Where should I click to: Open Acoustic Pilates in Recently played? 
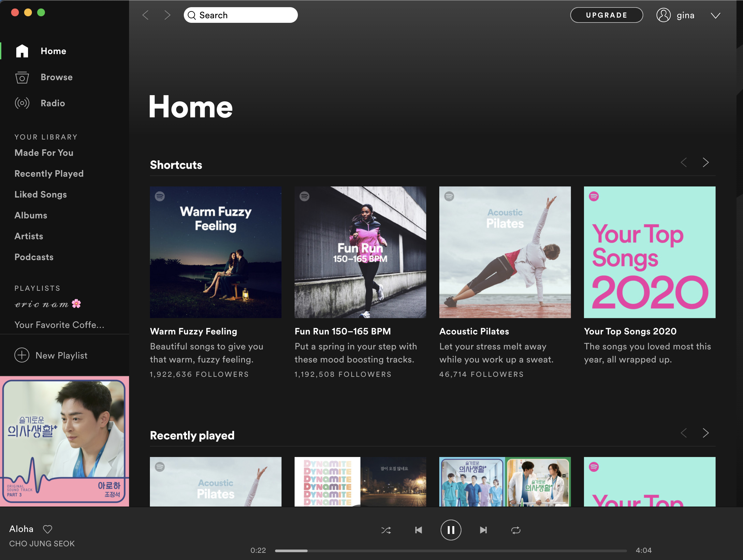pyautogui.click(x=216, y=481)
